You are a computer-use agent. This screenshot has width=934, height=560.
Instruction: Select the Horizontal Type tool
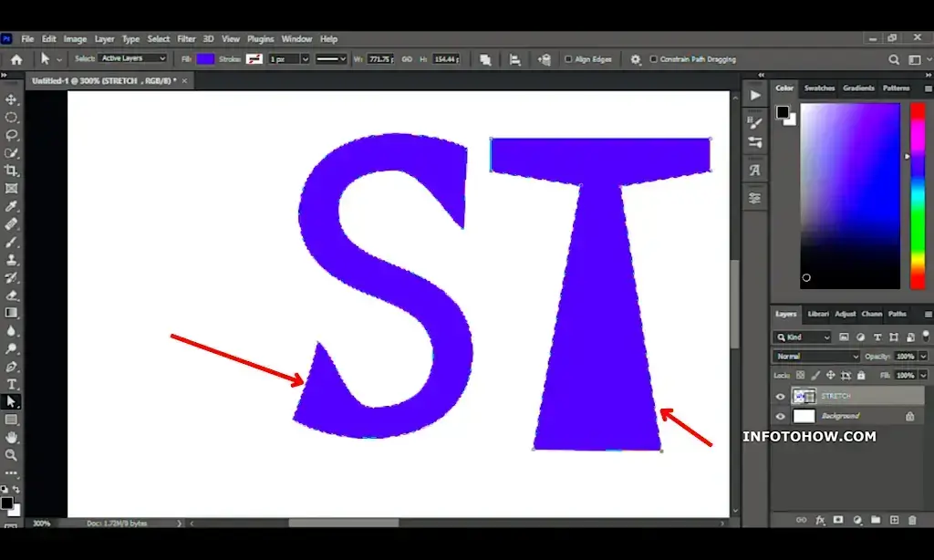click(x=11, y=384)
